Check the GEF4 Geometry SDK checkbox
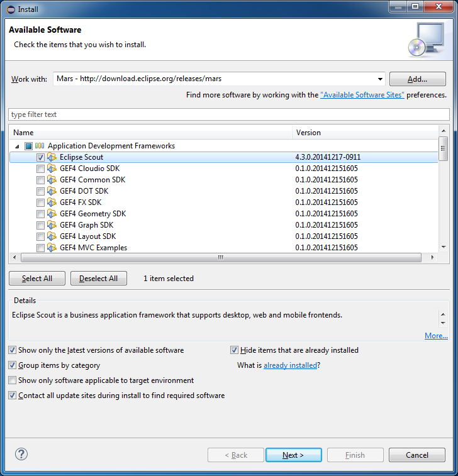The width and height of the screenshot is (458, 476). (x=40, y=214)
